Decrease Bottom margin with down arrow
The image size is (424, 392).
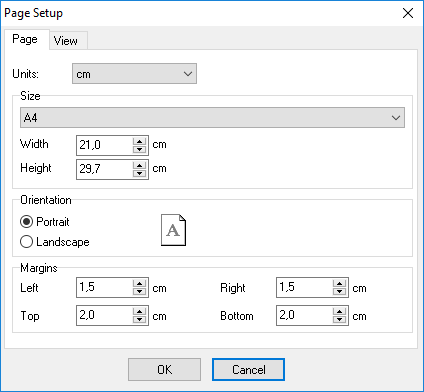[339, 319]
